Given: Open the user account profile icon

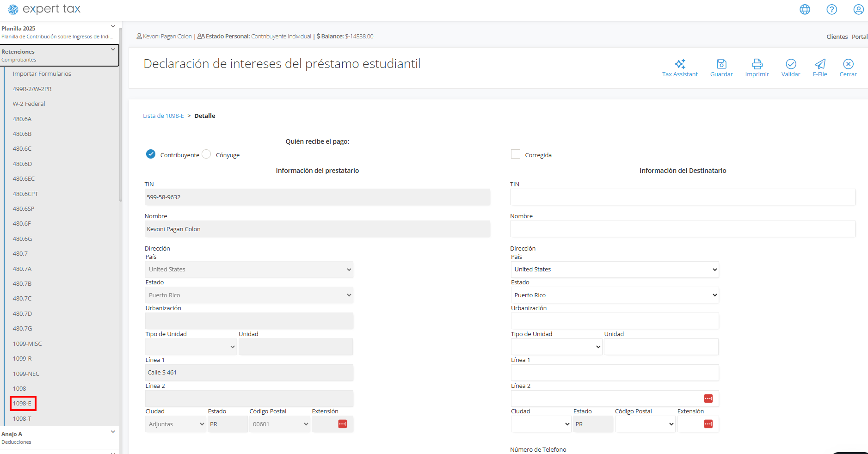Looking at the screenshot, I should pos(859,9).
